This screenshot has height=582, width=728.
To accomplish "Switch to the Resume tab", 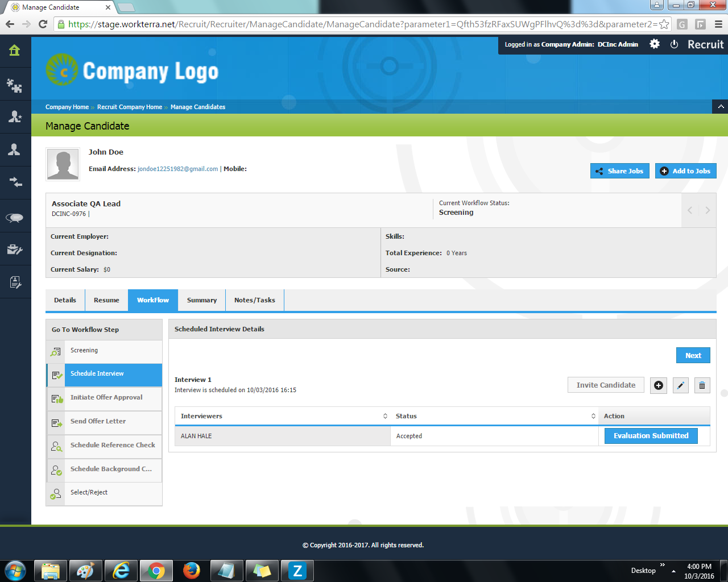I will coord(106,300).
